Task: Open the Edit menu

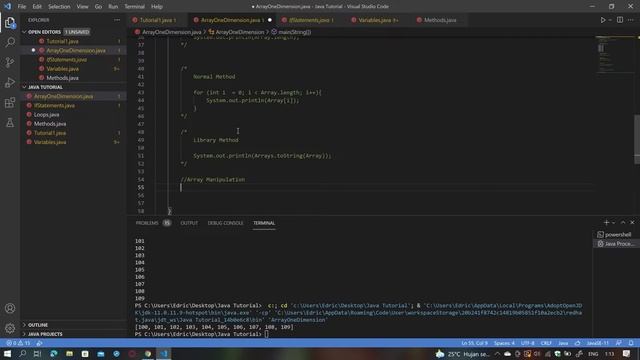Action: click(37, 7)
